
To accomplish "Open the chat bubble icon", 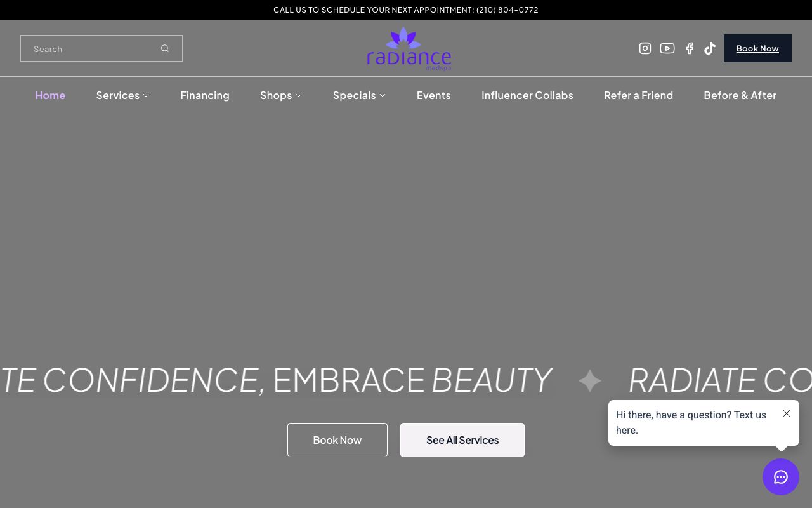I will pyautogui.click(x=781, y=477).
